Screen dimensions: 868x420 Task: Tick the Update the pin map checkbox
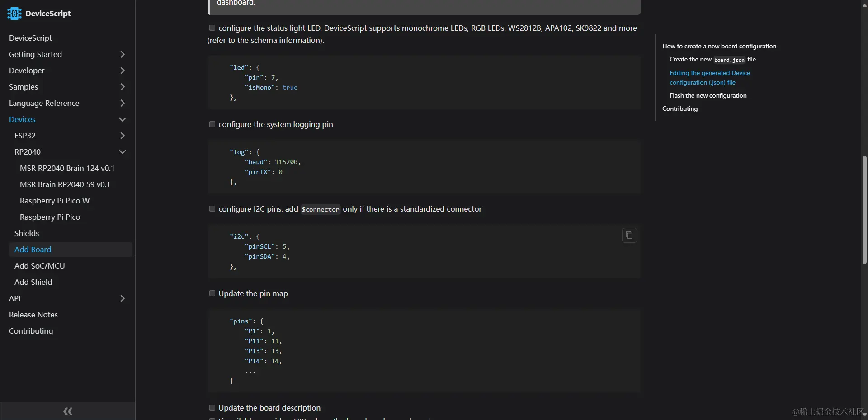(x=212, y=293)
